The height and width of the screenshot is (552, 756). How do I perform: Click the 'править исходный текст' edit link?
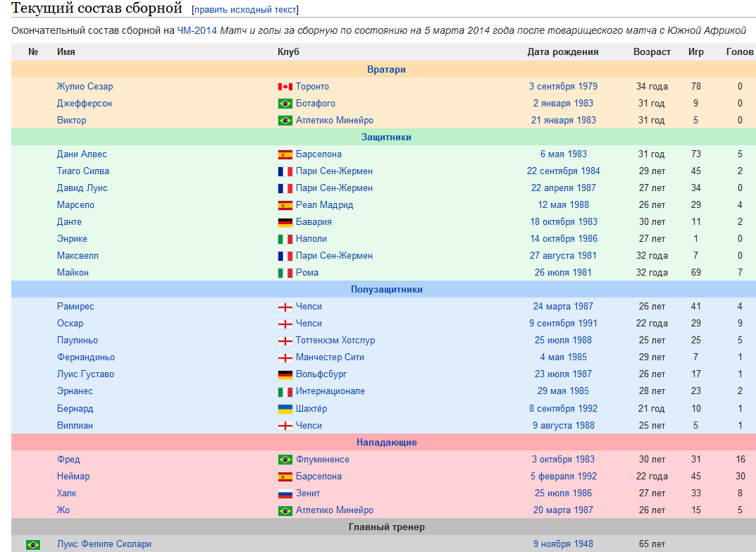[245, 10]
